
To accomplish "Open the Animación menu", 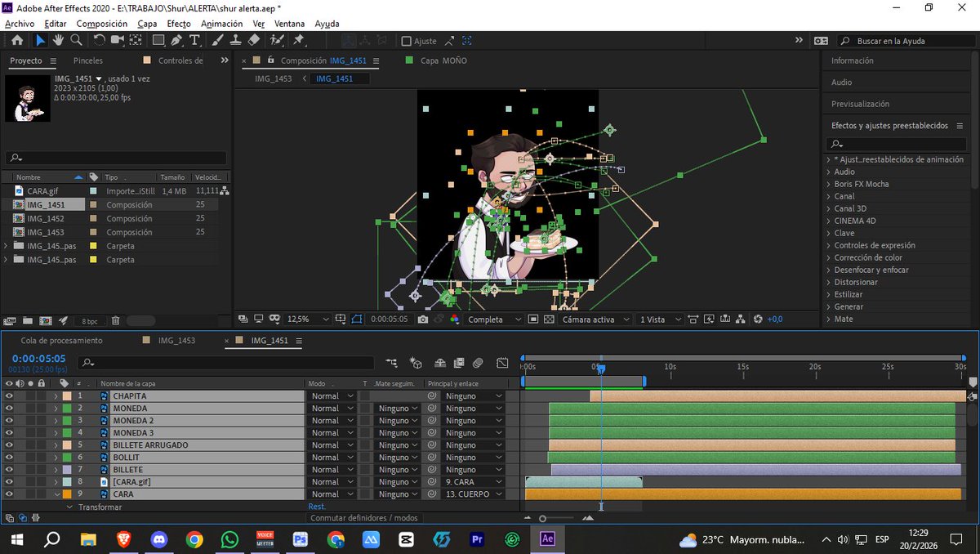I will coord(221,24).
